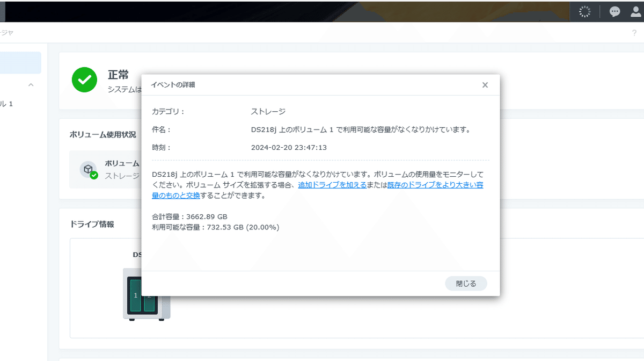The height and width of the screenshot is (361, 644).
Task: Collapse the sidebar section chevron
Action: [31, 85]
